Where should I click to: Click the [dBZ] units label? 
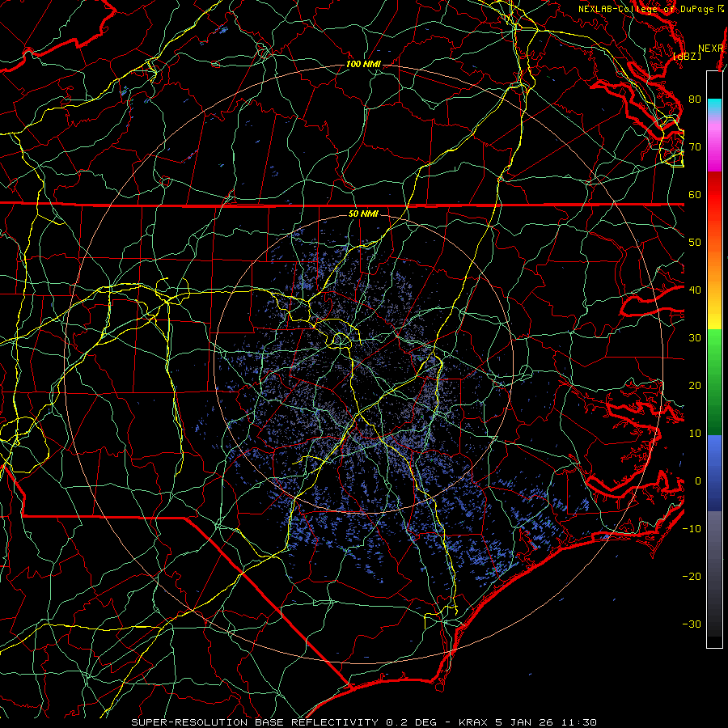tap(687, 56)
